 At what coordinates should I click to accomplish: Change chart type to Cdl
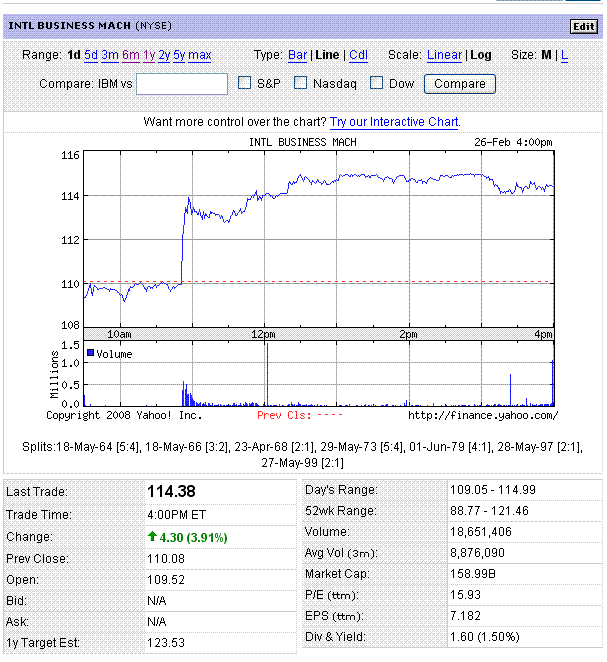pos(358,55)
